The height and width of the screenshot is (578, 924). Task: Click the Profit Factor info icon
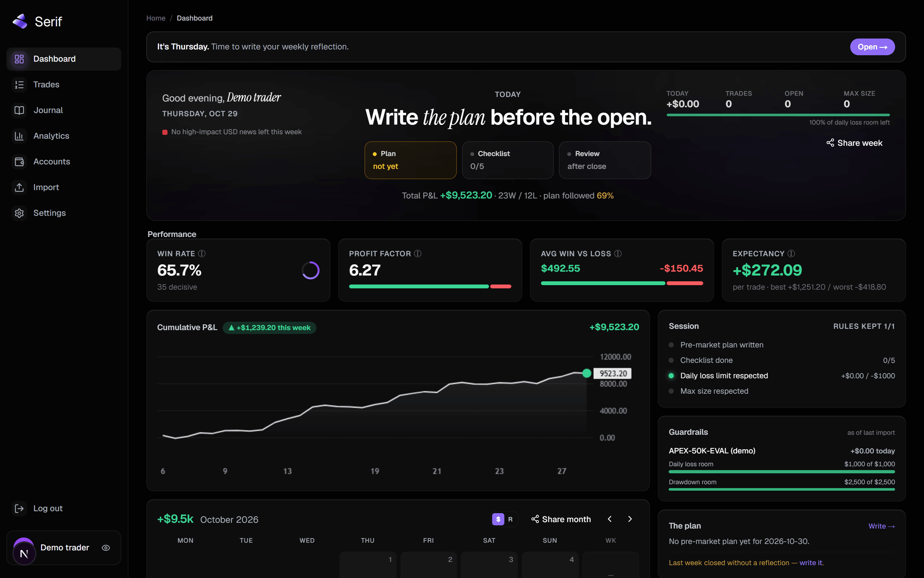coord(418,253)
